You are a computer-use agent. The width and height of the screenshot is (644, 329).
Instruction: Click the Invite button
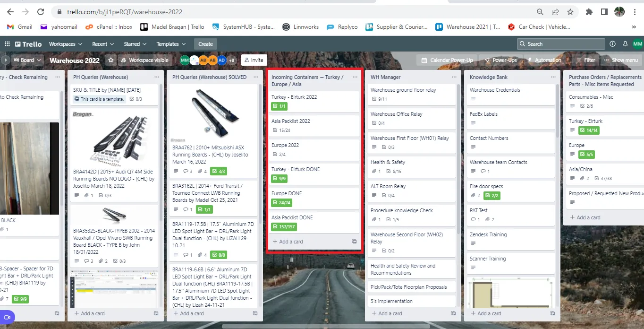254,60
